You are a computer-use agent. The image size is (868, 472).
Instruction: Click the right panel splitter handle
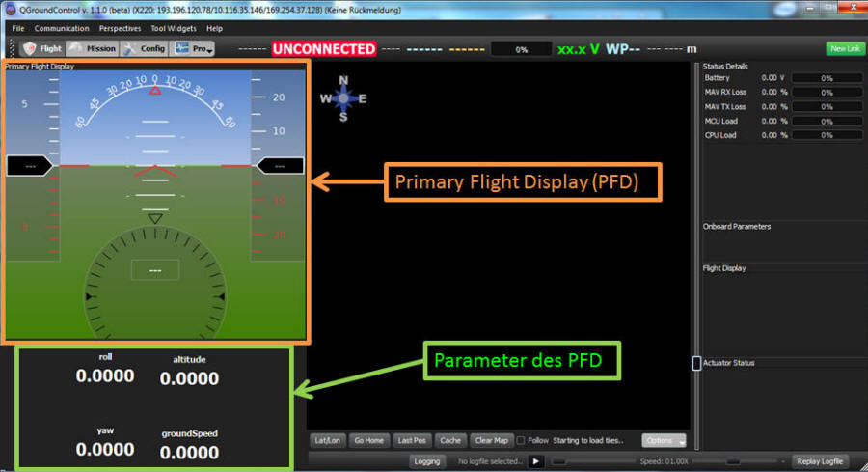(696, 363)
